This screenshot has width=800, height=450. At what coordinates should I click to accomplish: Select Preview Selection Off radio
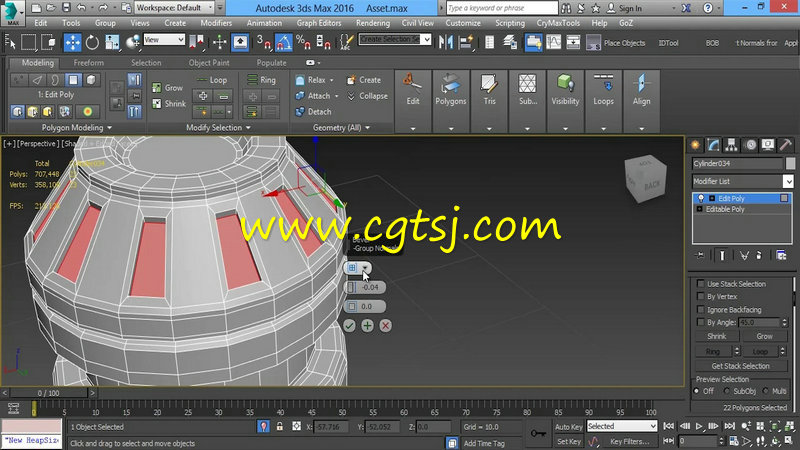[697, 391]
